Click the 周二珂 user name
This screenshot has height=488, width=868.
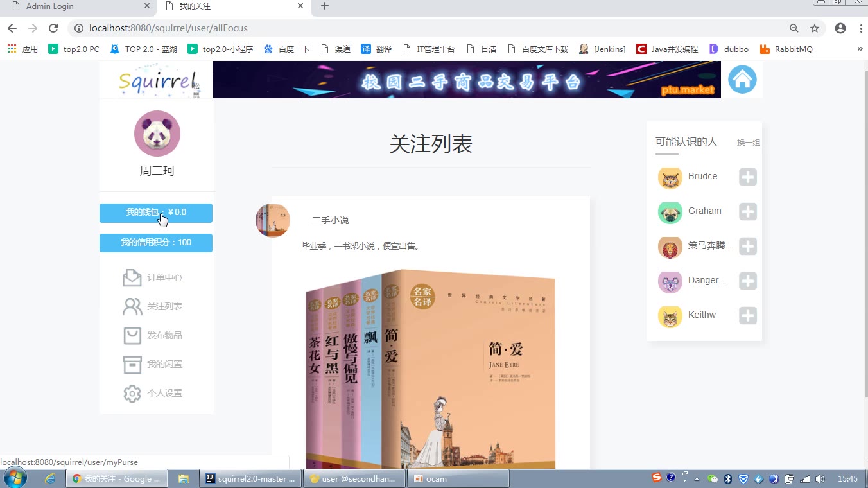157,171
